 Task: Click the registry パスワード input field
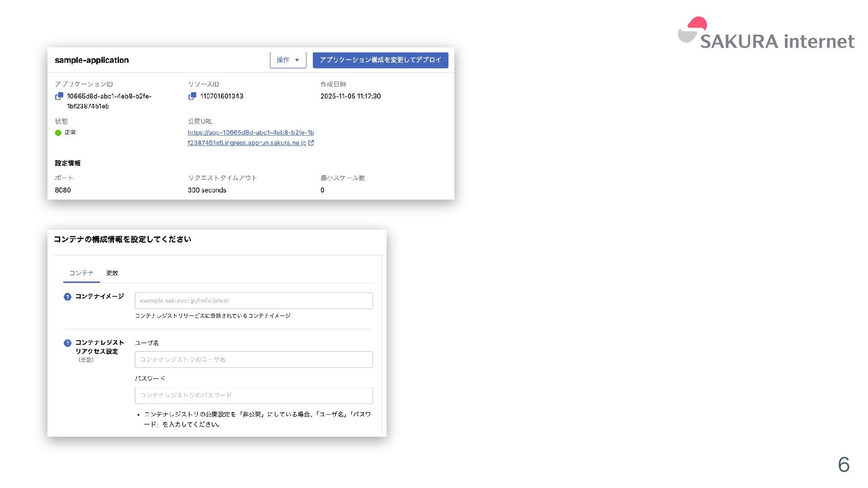(254, 395)
